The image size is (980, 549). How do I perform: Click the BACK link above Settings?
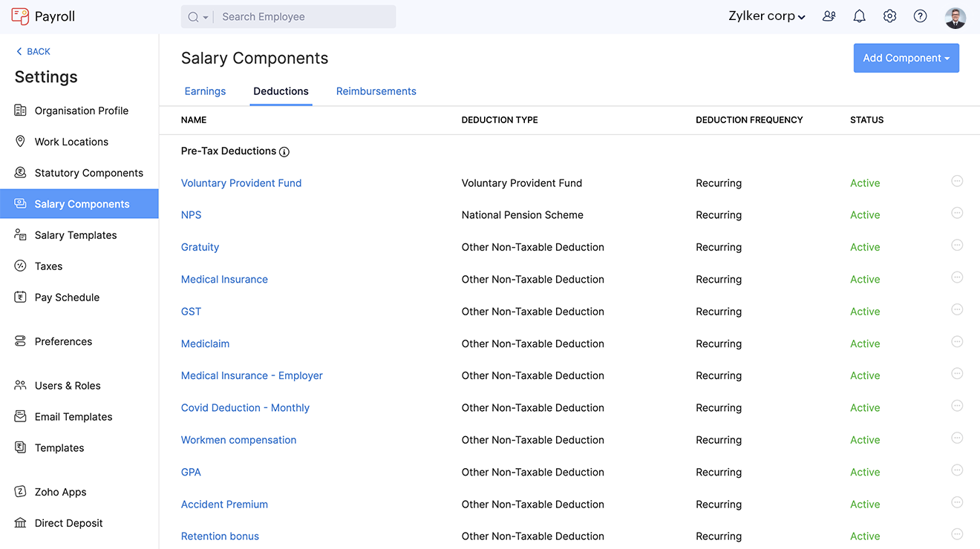point(33,50)
